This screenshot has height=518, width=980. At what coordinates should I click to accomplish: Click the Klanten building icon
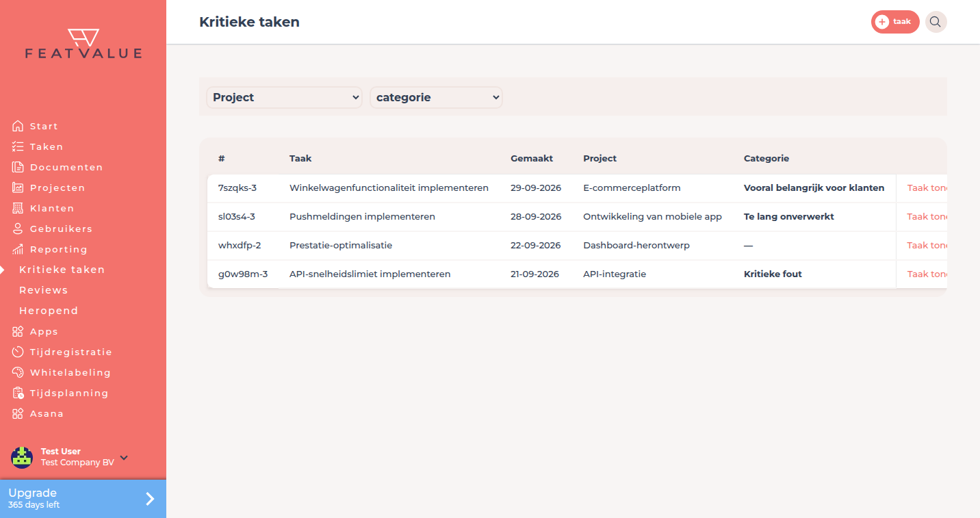click(x=18, y=208)
